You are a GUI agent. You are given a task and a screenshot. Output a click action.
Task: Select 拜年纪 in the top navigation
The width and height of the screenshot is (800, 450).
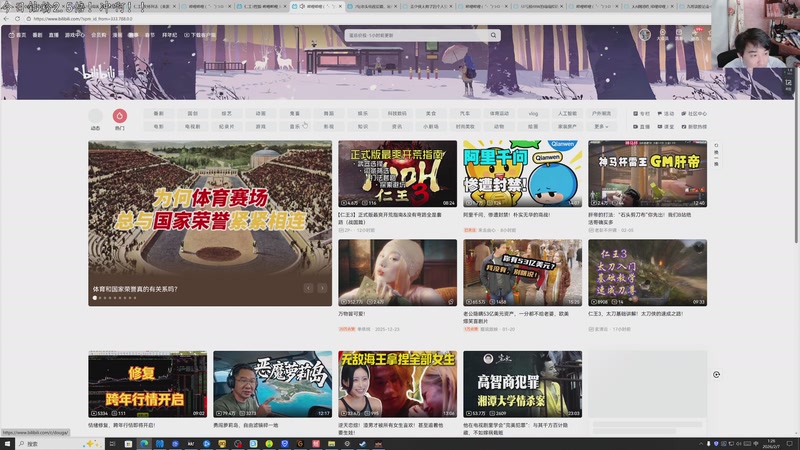coord(169,35)
